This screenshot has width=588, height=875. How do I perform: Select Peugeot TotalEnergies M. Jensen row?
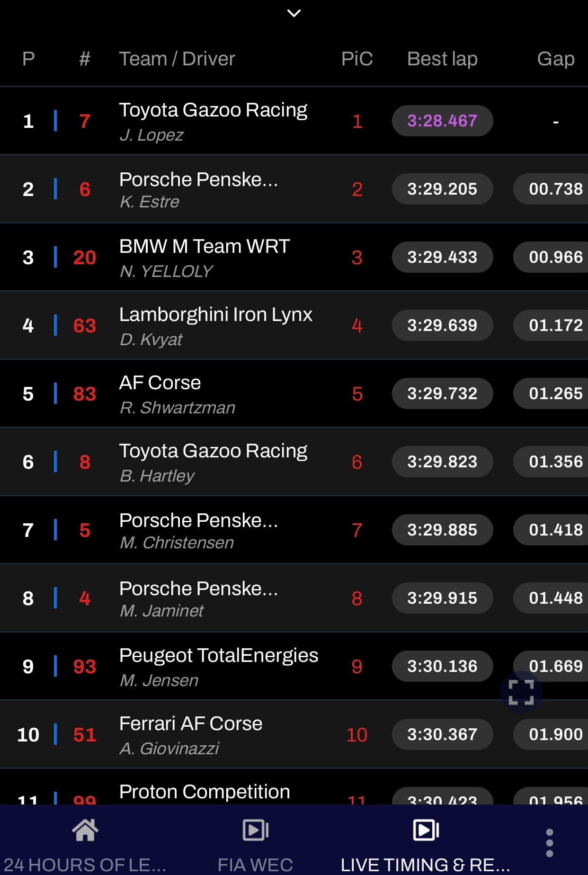pos(294,667)
